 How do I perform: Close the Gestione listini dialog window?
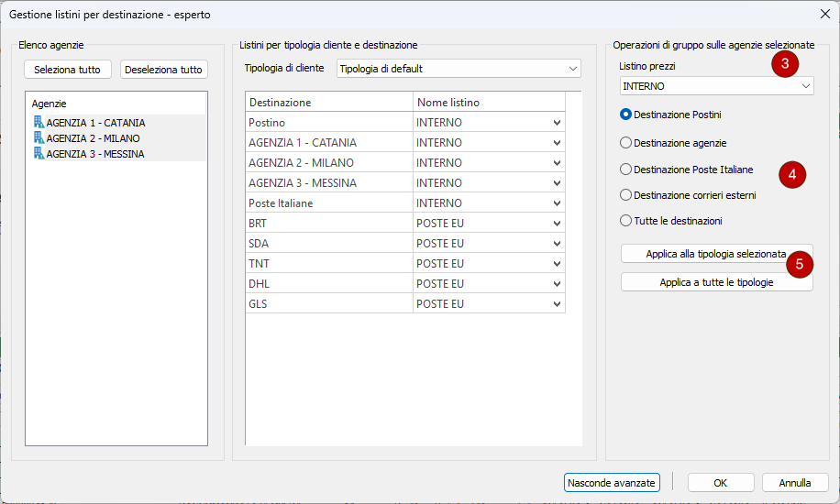point(823,13)
